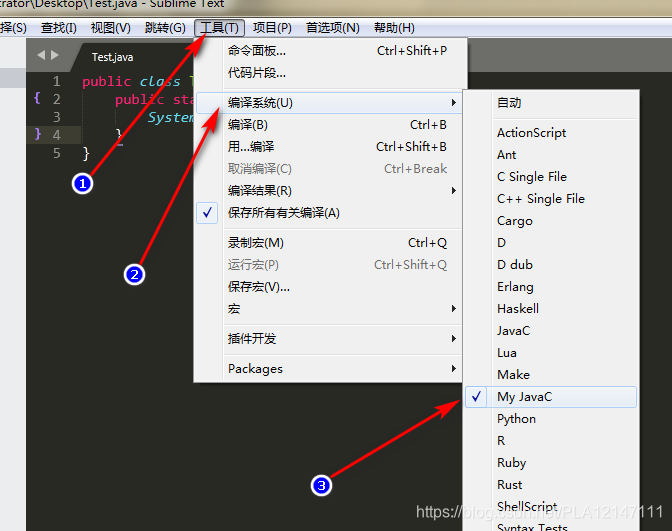Open the 首选项(N) menu
The image size is (672, 531).
(333, 28)
